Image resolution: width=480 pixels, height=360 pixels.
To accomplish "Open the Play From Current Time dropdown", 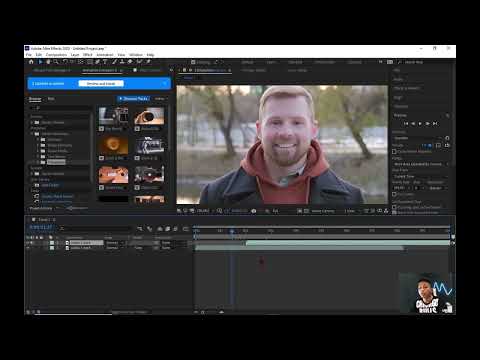I will click(420, 176).
